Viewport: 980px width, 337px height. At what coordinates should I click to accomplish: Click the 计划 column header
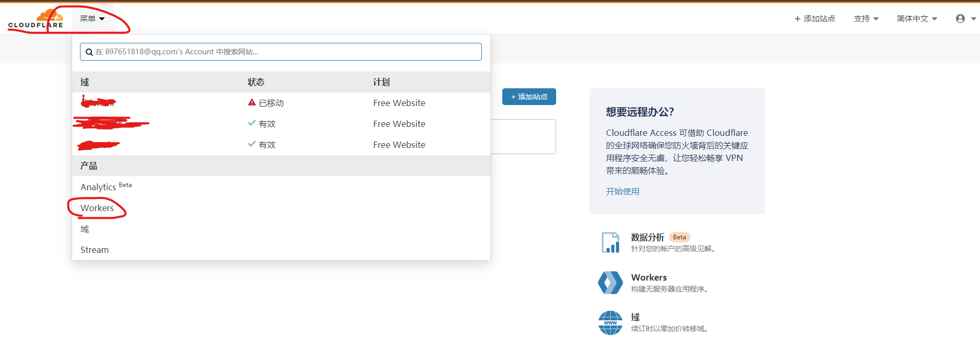click(382, 82)
